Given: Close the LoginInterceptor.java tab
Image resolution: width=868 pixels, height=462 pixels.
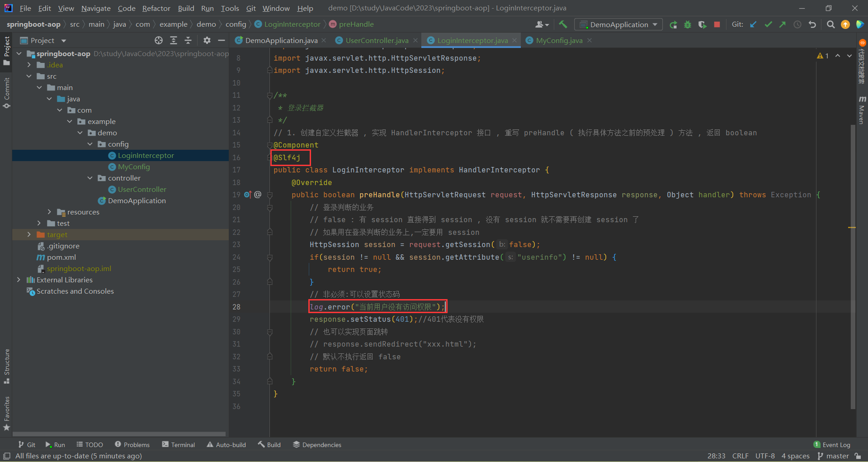Looking at the screenshot, I should click(x=514, y=40).
